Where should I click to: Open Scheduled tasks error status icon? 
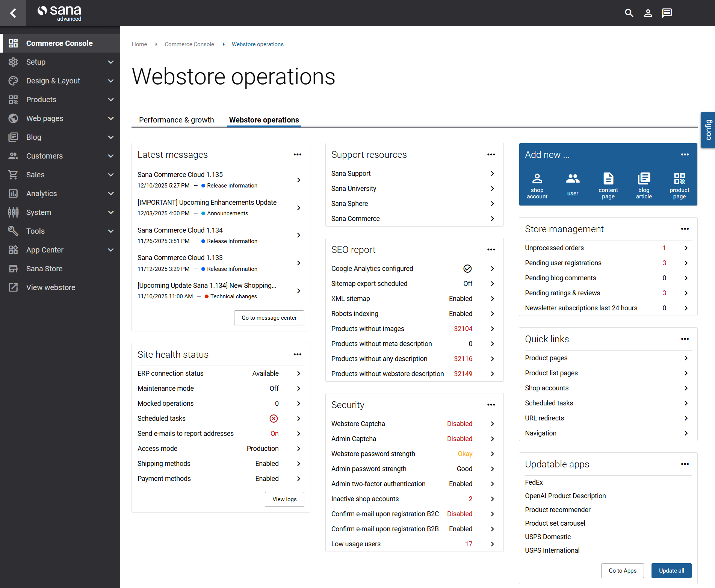click(274, 419)
